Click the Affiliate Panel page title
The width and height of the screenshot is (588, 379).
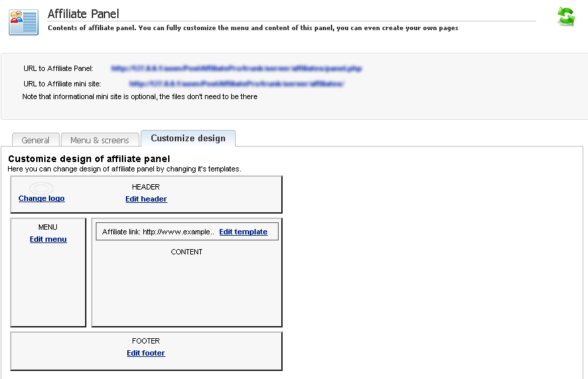tap(83, 14)
